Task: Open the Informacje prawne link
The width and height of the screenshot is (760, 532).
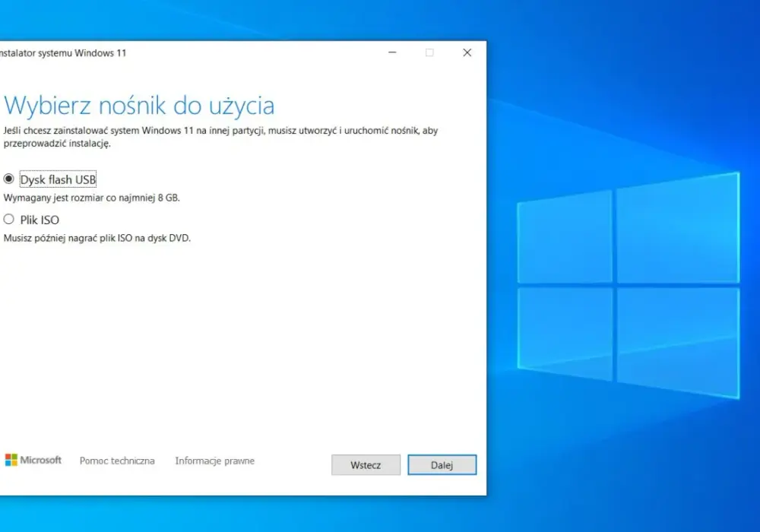Action: (x=215, y=461)
